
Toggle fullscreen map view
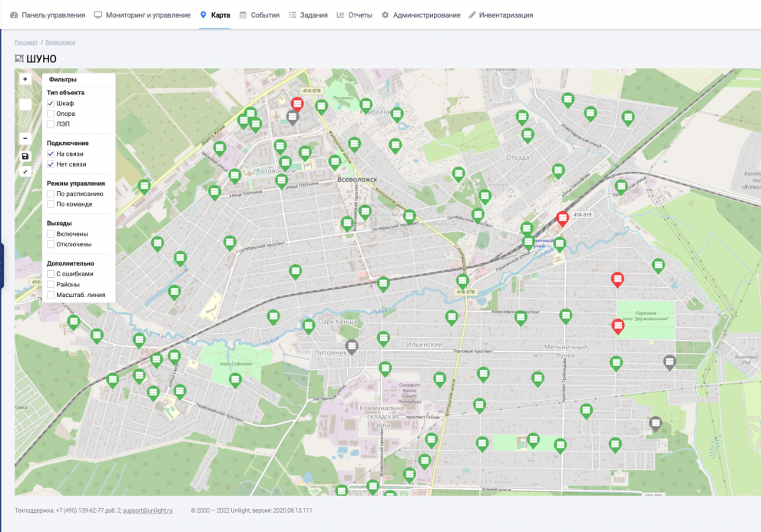(x=25, y=171)
